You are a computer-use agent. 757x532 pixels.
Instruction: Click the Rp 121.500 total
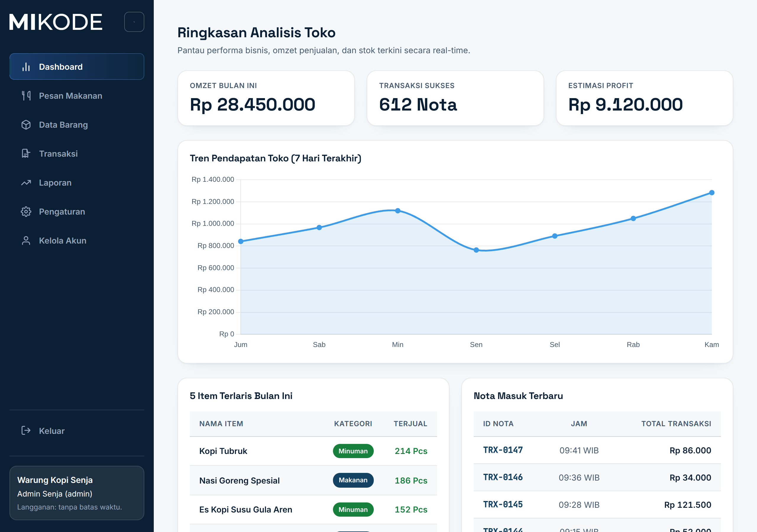688,505
